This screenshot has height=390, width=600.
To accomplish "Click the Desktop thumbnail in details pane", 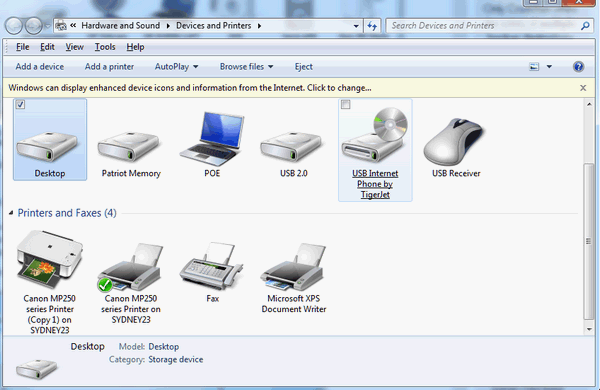I will tap(36, 369).
